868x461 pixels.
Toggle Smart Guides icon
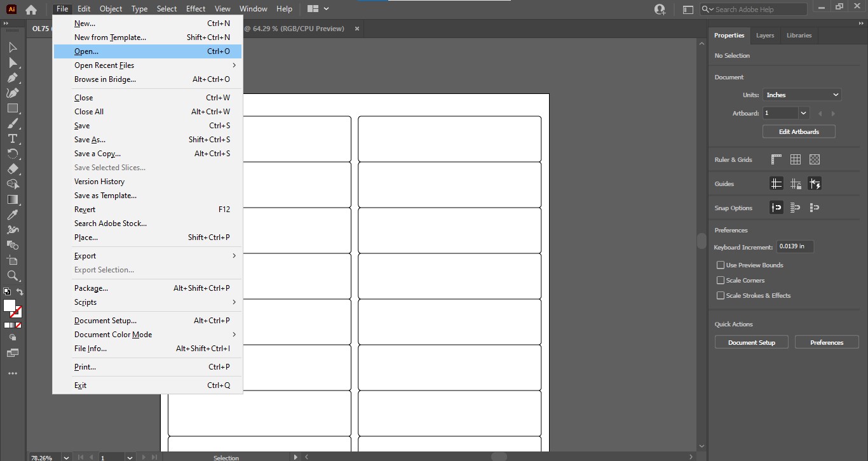[x=815, y=184]
